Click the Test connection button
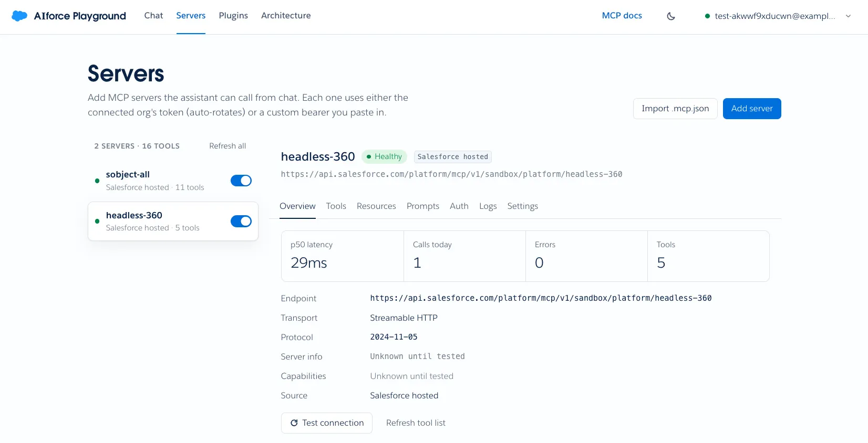 tap(327, 423)
